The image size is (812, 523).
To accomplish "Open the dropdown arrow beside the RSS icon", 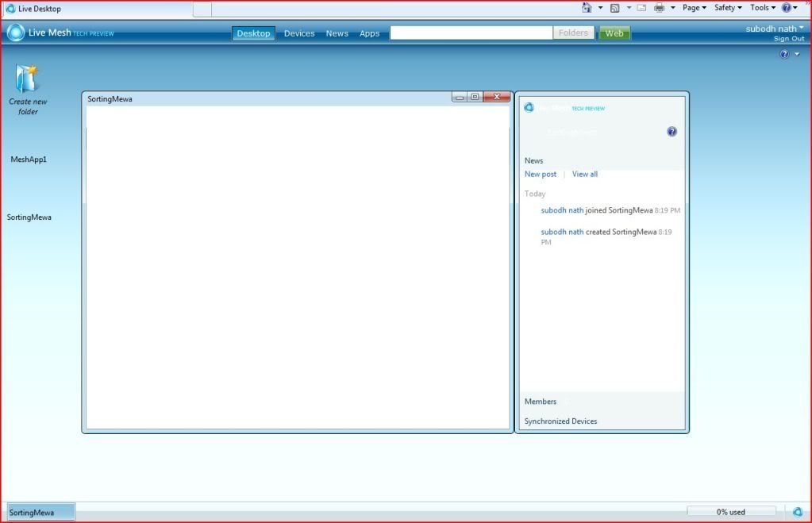I will [x=629, y=8].
